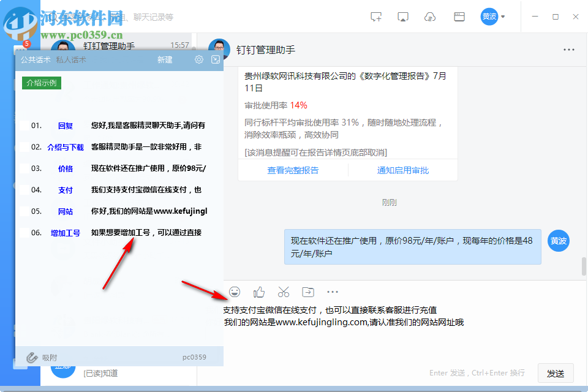The image size is (588, 392).
Task: Click the 价格 script title
Action: tap(66, 168)
